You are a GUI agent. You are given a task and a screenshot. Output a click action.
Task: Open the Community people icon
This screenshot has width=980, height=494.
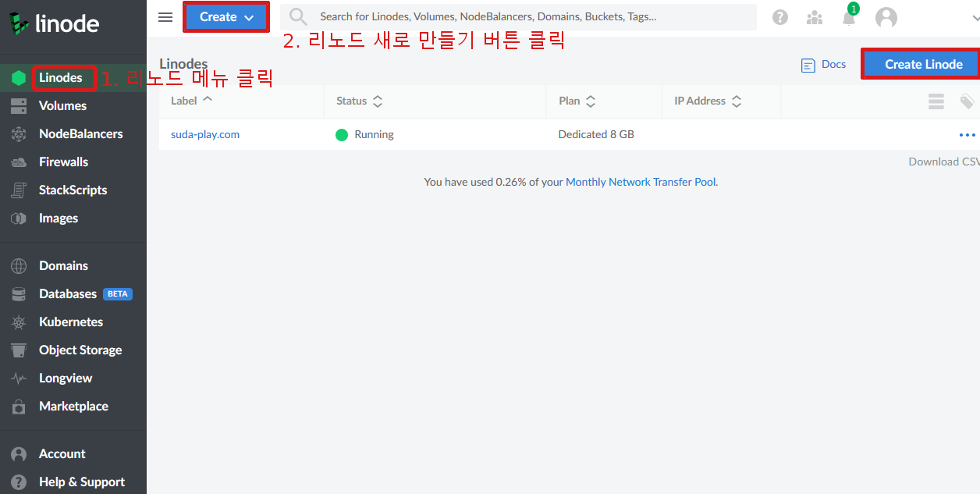click(x=815, y=17)
